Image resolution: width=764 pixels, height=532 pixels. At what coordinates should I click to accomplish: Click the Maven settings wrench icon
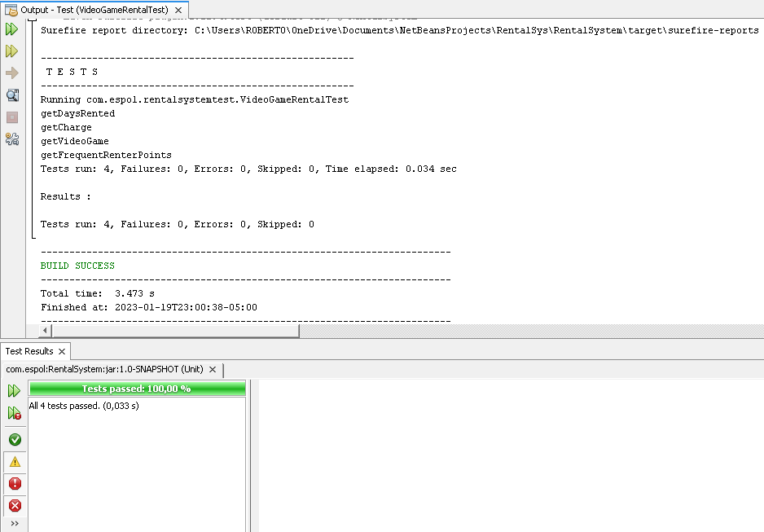click(x=12, y=138)
